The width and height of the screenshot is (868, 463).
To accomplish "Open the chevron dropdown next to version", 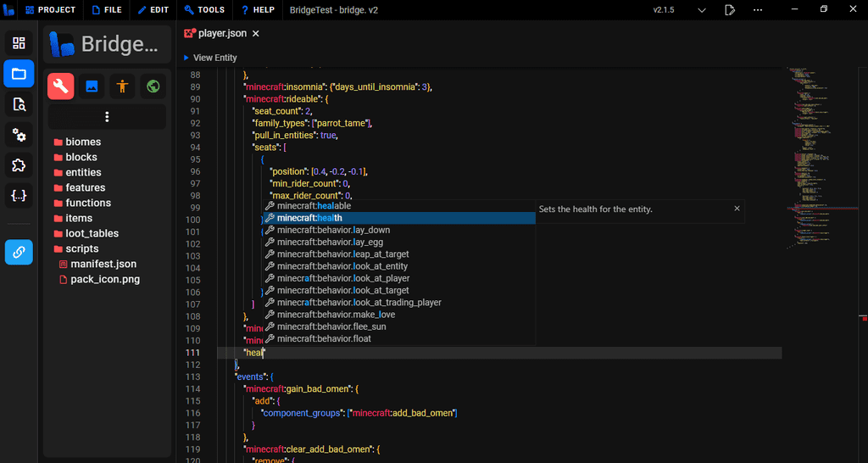I will click(x=701, y=10).
